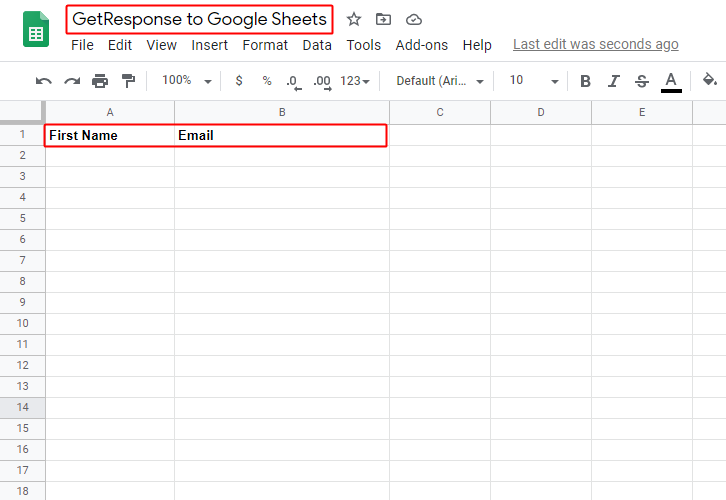This screenshot has width=726, height=500.
Task: Select row 2 header
Action: click(22, 156)
